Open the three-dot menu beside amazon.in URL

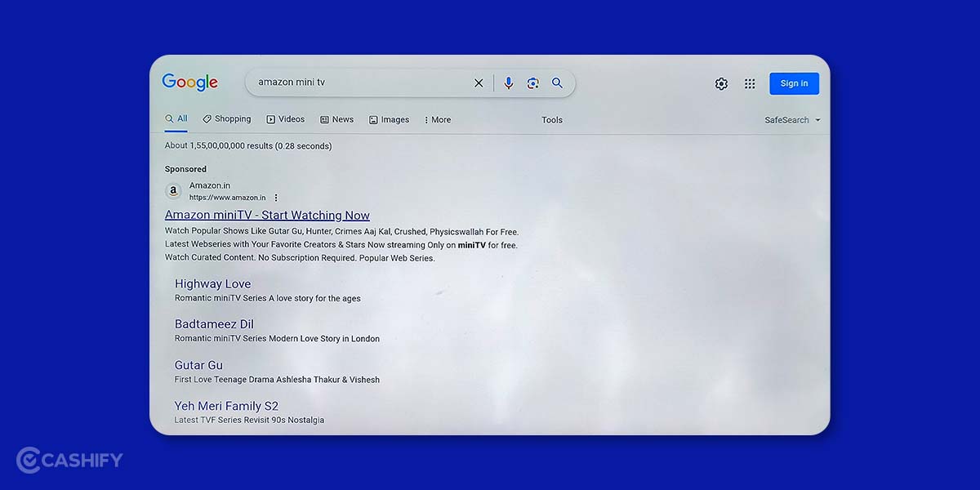pyautogui.click(x=276, y=198)
